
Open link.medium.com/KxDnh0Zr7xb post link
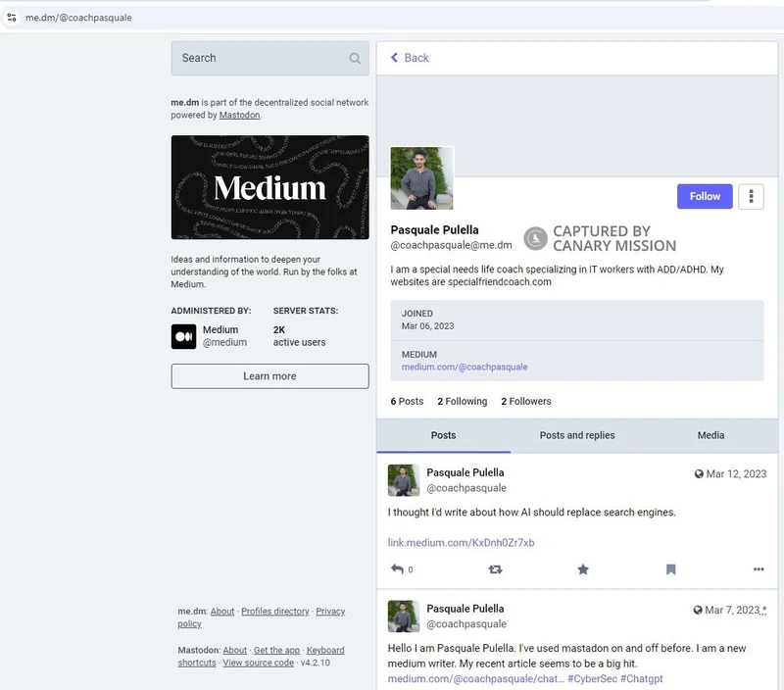[x=461, y=542]
